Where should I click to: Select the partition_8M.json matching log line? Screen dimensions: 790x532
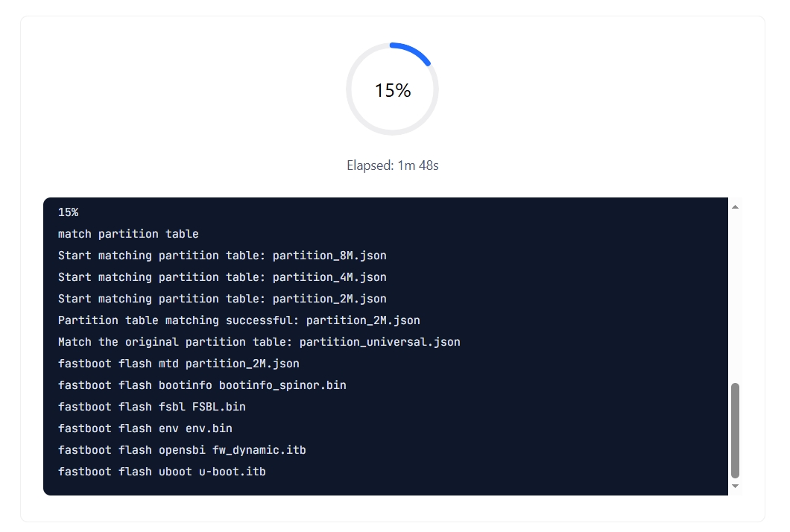coord(222,256)
